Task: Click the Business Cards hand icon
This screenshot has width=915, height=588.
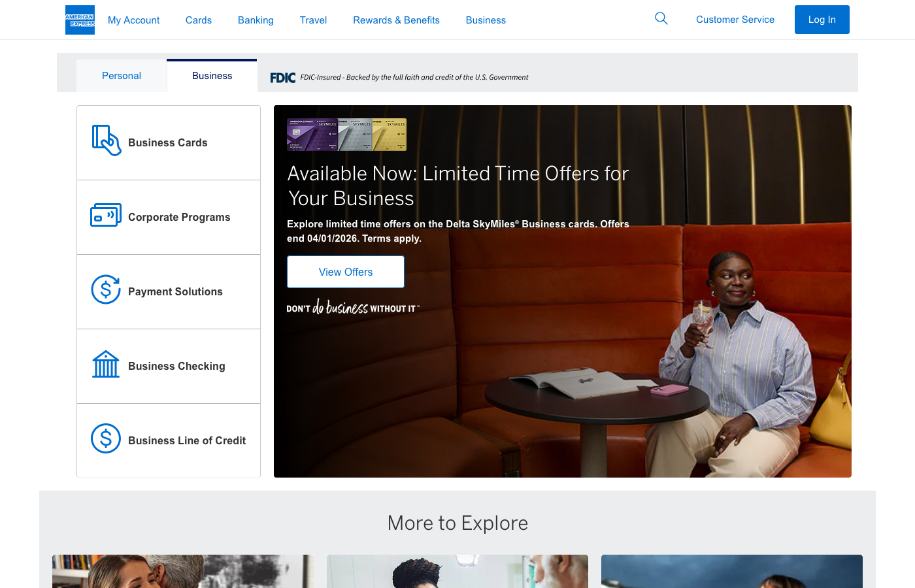Action: [106, 140]
